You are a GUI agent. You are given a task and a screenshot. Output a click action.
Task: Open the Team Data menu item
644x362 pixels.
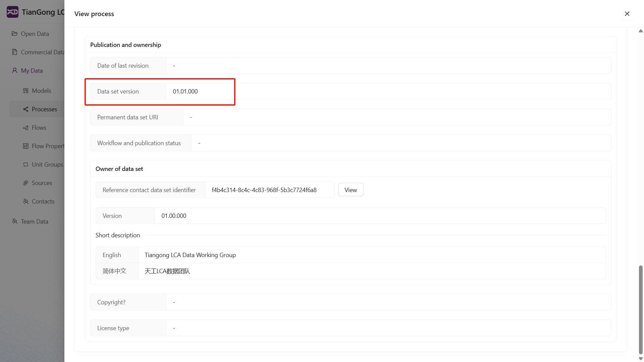35,222
